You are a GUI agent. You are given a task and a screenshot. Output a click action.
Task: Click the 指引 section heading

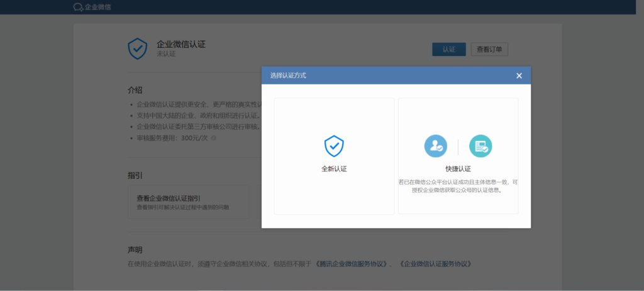pyautogui.click(x=135, y=175)
